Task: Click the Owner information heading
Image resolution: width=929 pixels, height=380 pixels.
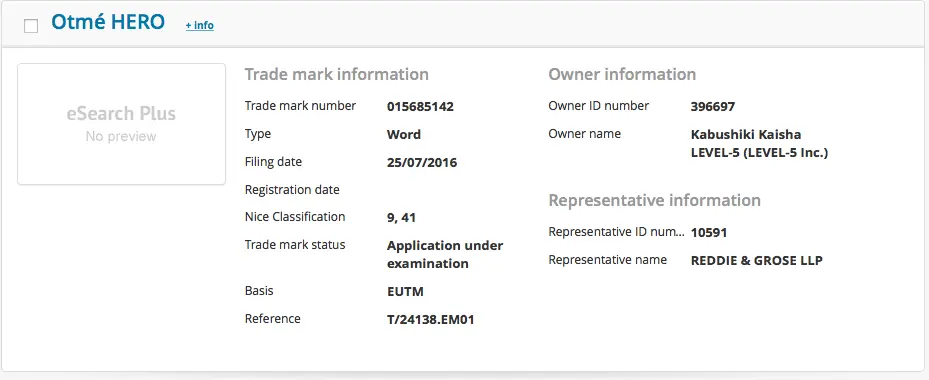Action: click(622, 75)
